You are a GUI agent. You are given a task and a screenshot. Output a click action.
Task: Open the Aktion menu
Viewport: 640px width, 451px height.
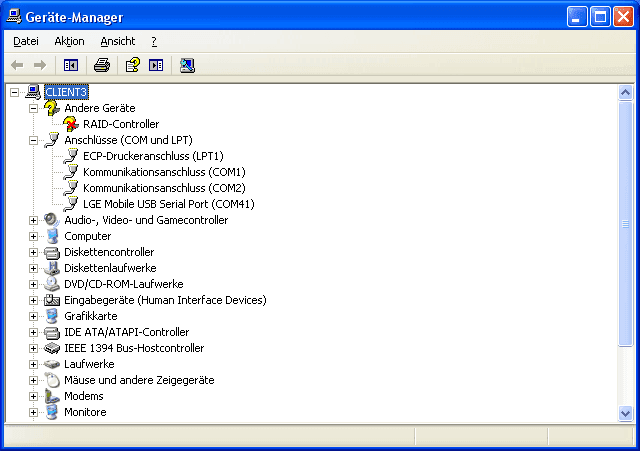pos(69,41)
